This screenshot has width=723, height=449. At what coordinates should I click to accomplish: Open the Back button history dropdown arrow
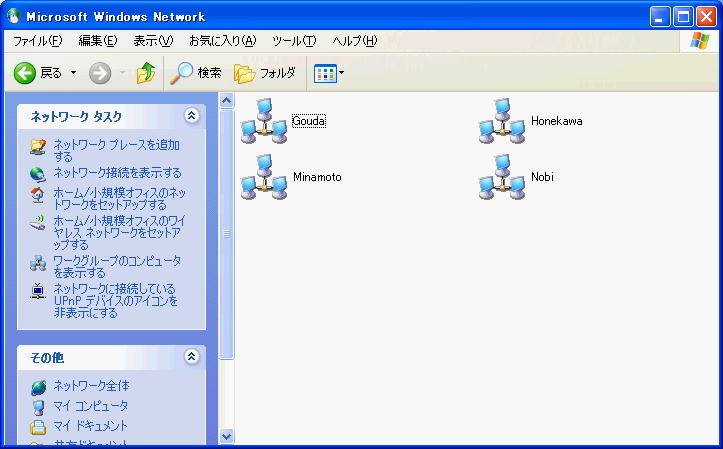(x=73, y=73)
